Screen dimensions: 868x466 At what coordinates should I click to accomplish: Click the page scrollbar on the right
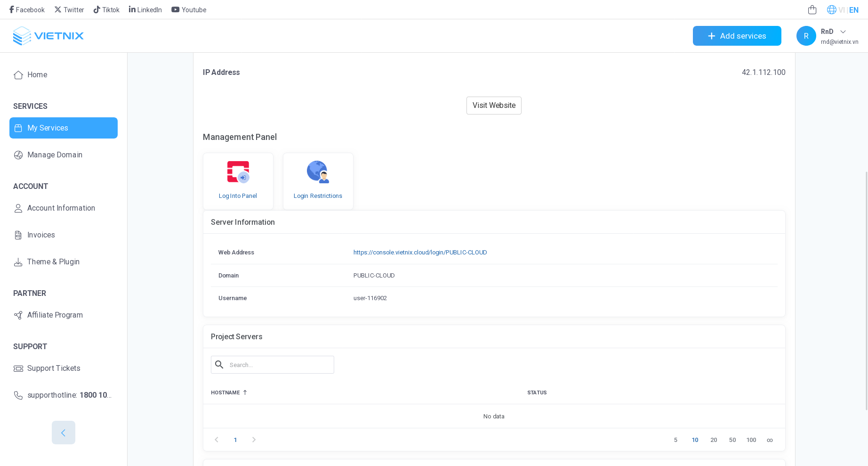pyautogui.click(x=866, y=283)
